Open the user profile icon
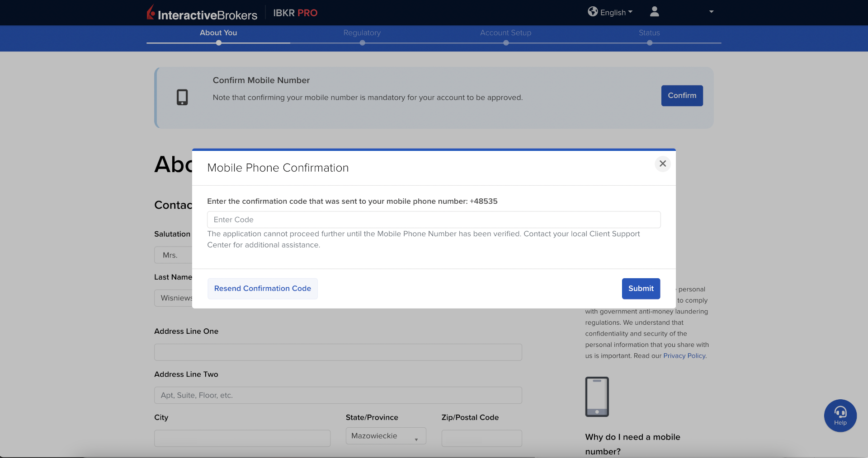 click(x=654, y=12)
